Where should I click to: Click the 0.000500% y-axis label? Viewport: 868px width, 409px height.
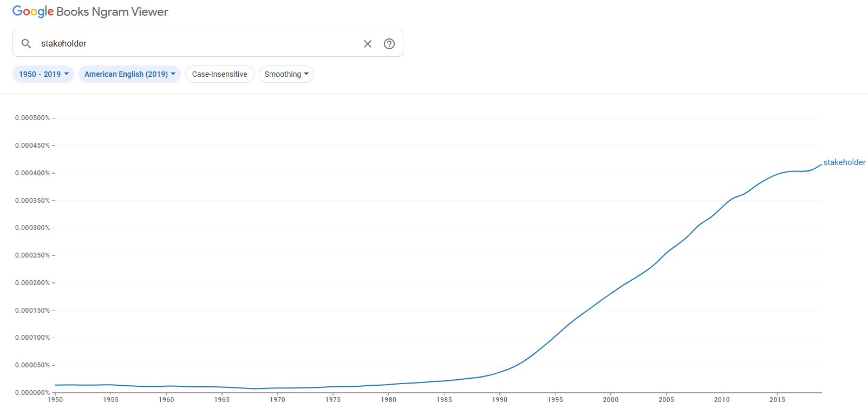click(32, 118)
